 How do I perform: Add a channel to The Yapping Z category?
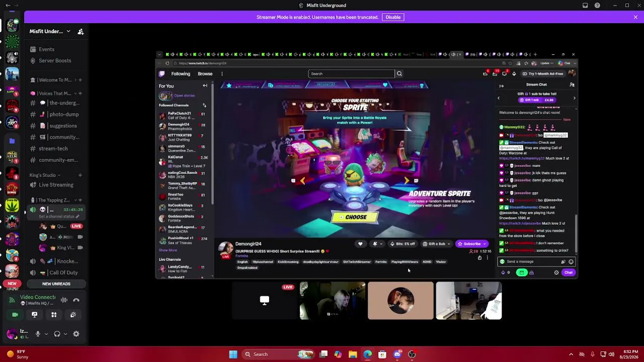80,200
